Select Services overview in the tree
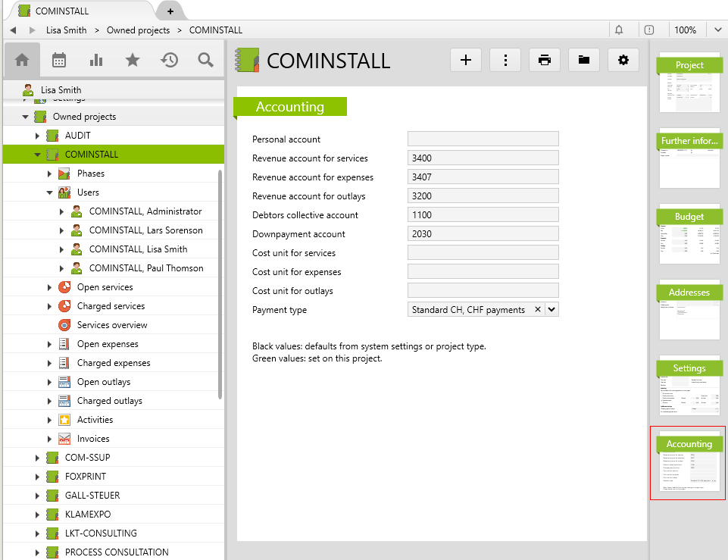This screenshot has height=560, width=728. pos(112,325)
